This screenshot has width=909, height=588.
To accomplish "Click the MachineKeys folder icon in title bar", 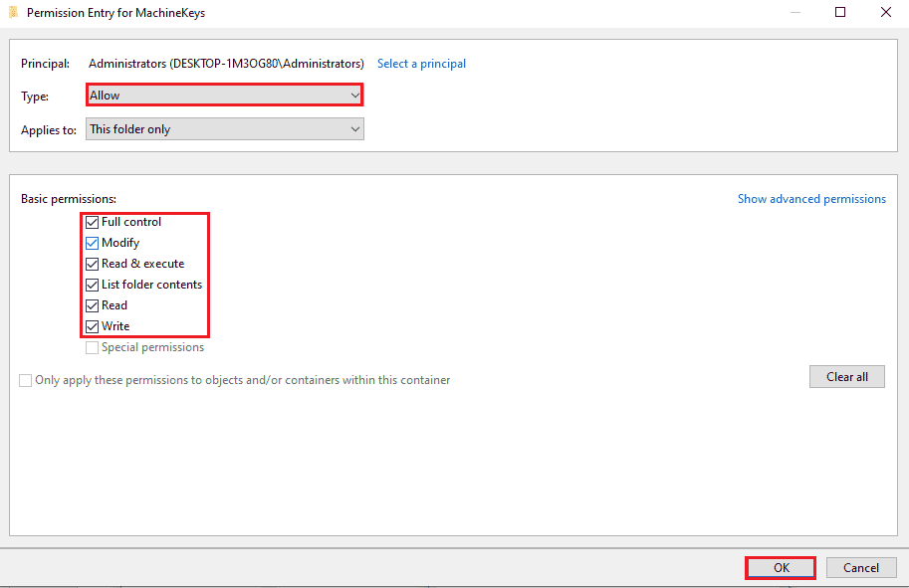I will coord(13,12).
